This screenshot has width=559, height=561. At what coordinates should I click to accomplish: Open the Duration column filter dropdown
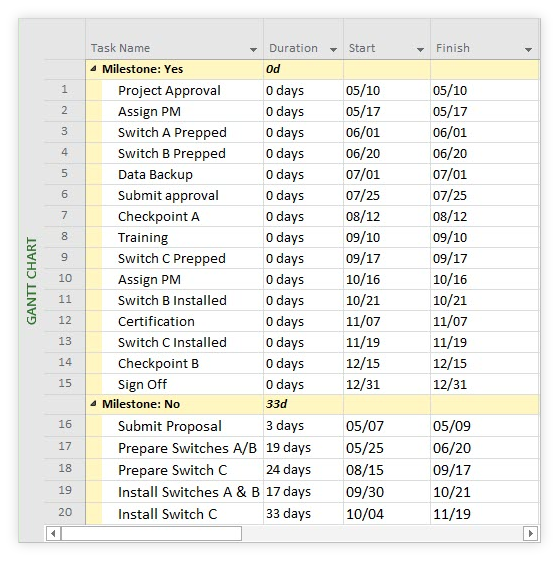pyautogui.click(x=333, y=49)
